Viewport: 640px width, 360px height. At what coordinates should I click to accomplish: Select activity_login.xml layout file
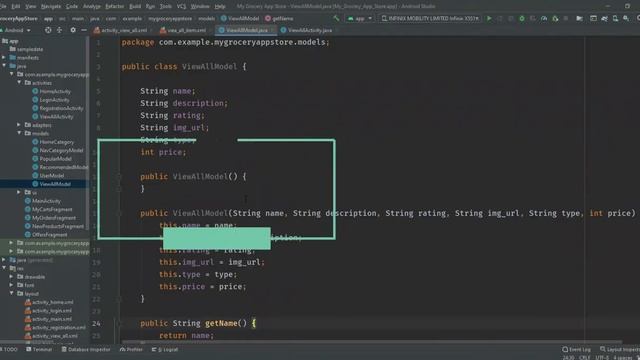pyautogui.click(x=49, y=310)
